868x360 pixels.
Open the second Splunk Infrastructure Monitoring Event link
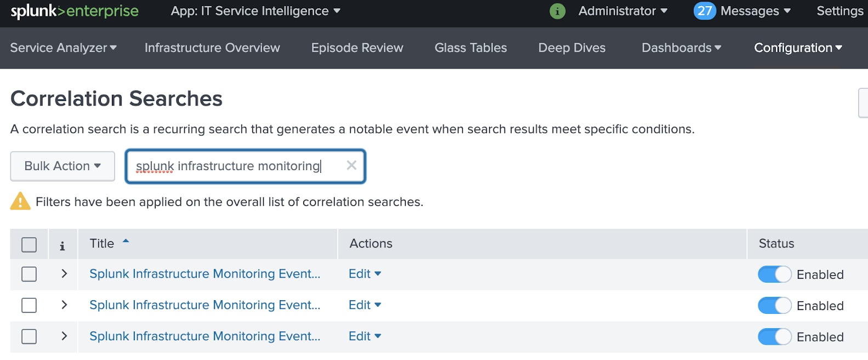point(205,305)
